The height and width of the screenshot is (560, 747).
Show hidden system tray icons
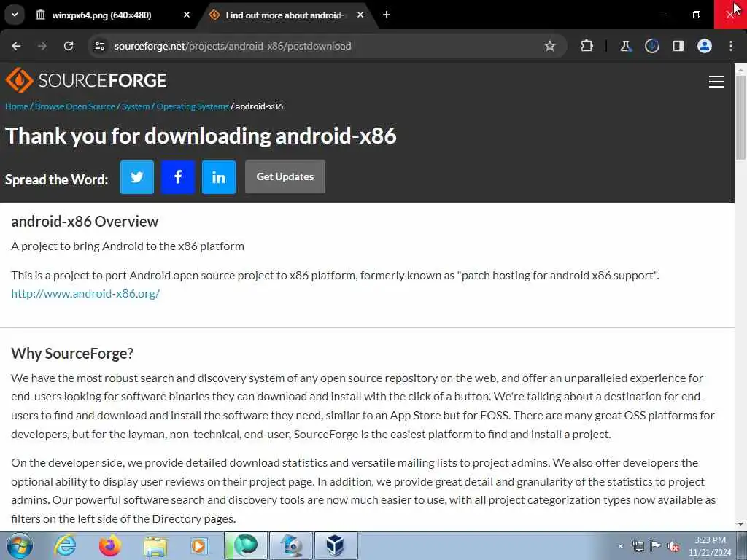620,546
